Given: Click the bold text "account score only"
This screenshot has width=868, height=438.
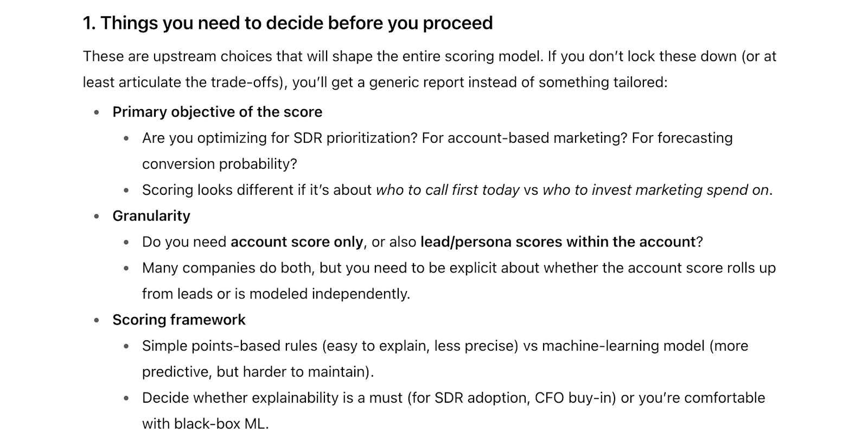Looking at the screenshot, I should [x=297, y=242].
